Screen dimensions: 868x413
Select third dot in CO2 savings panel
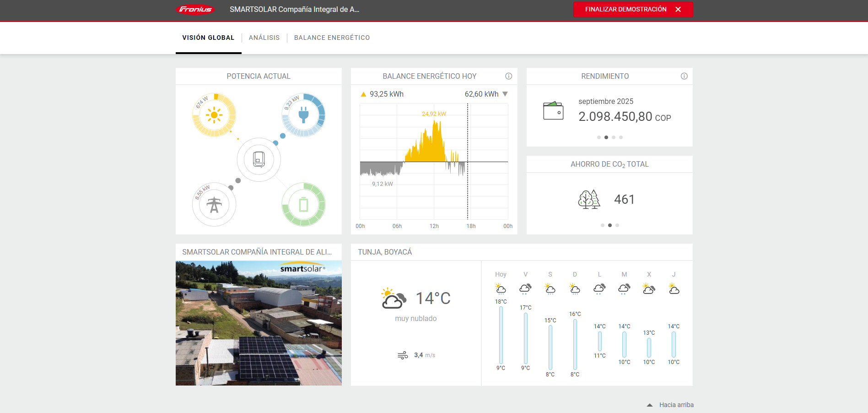(617, 225)
